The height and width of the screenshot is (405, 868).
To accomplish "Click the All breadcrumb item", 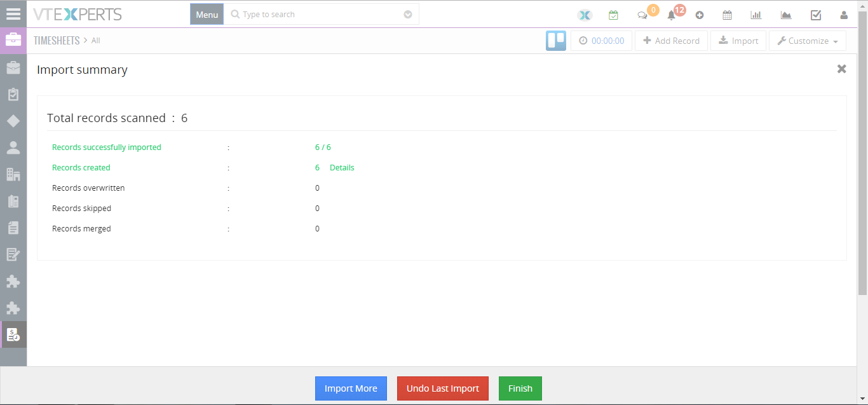I will point(96,41).
